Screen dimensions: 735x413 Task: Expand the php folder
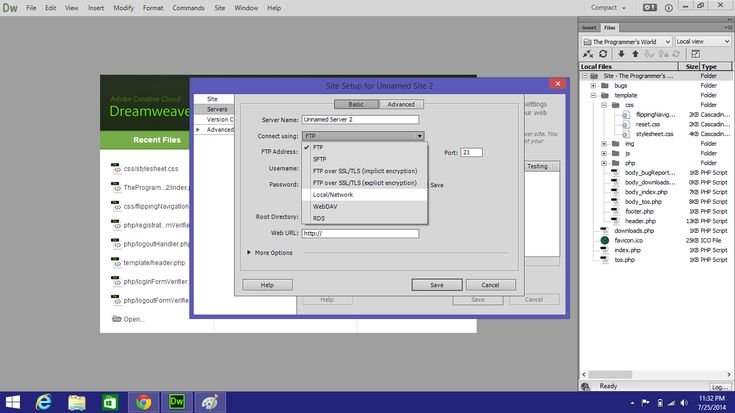604,163
